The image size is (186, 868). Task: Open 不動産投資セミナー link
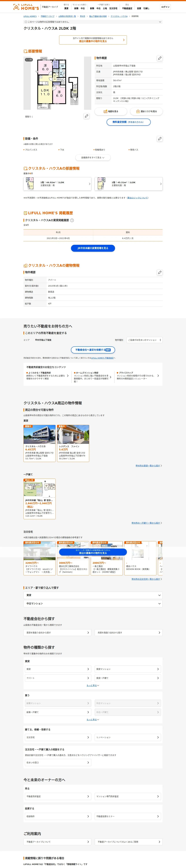128,816
